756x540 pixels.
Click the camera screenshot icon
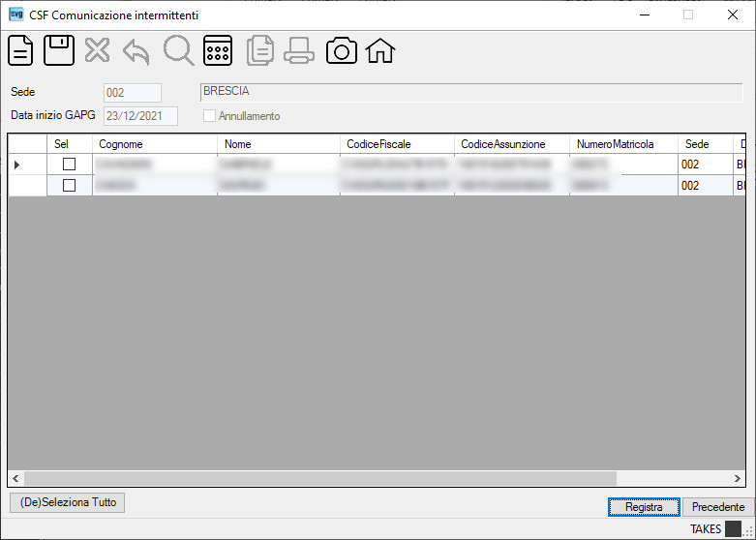342,50
